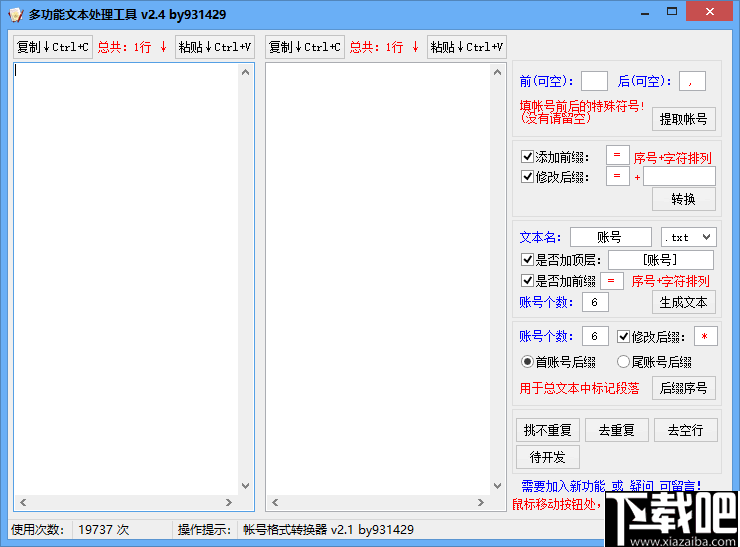Click the 去空行 button
Viewport: 740px width, 547px height.
pos(685,430)
